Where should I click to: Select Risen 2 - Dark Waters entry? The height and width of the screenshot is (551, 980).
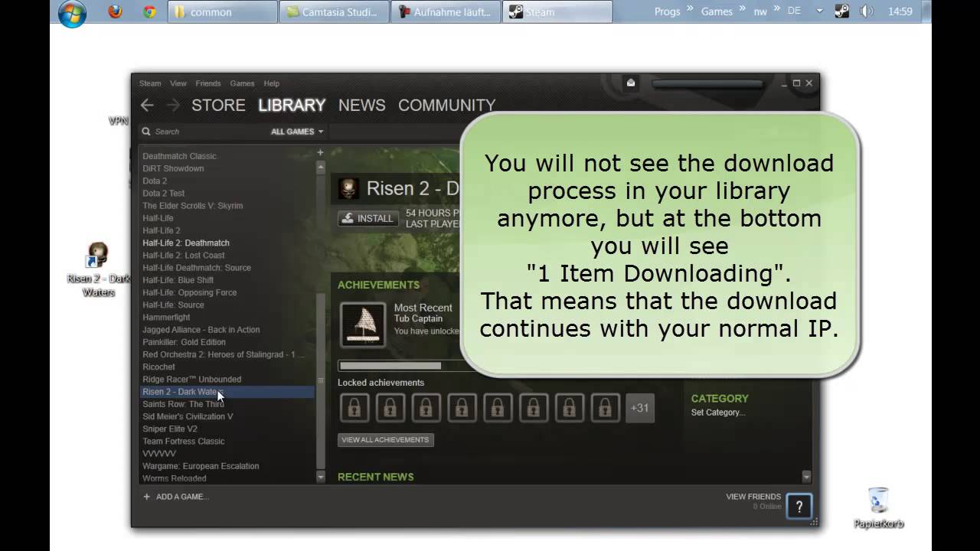(227, 392)
